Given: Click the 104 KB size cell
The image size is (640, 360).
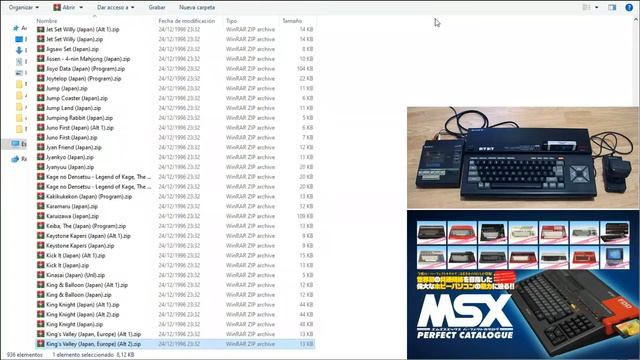Looking at the screenshot, I should pos(305,69).
